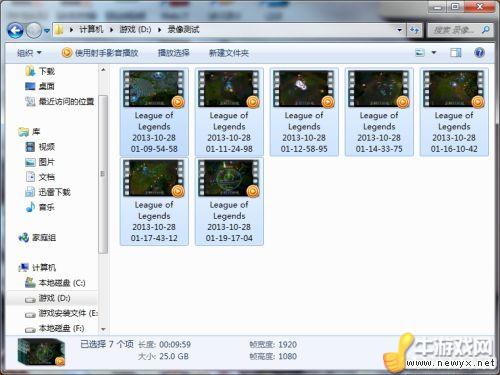Click the sidebar scrollbar down arrow
The height and width of the screenshot is (375, 500).
pos(103,329)
